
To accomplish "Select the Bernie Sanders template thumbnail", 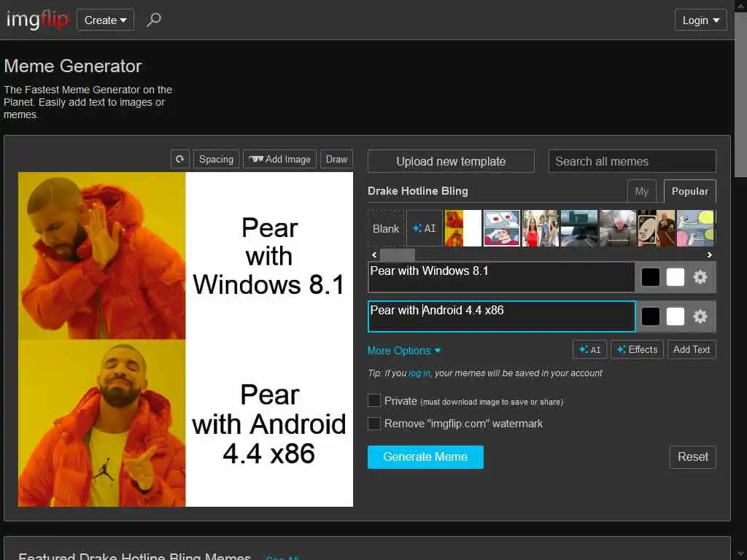I will (617, 228).
